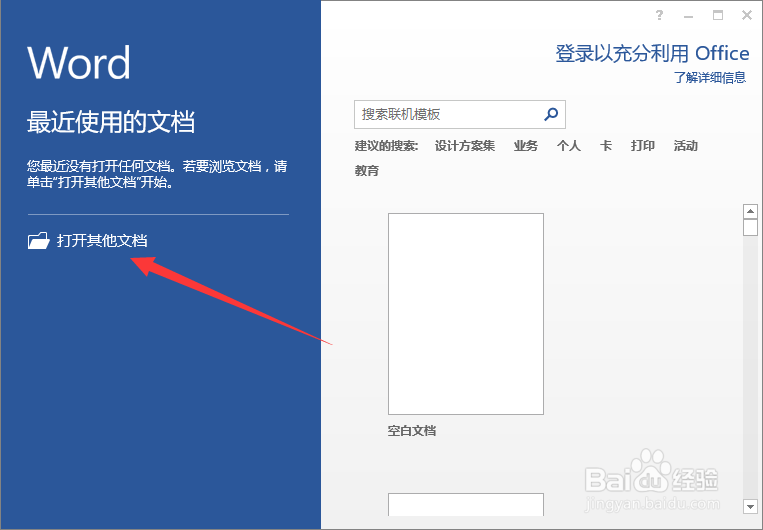The height and width of the screenshot is (530, 763).
Task: Select suggested search 打印
Action: 643,146
